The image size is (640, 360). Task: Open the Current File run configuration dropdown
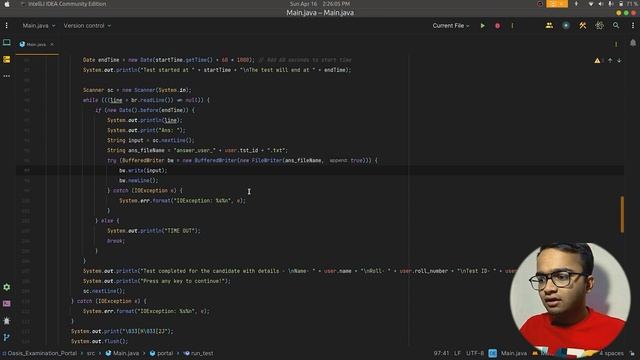pos(451,26)
